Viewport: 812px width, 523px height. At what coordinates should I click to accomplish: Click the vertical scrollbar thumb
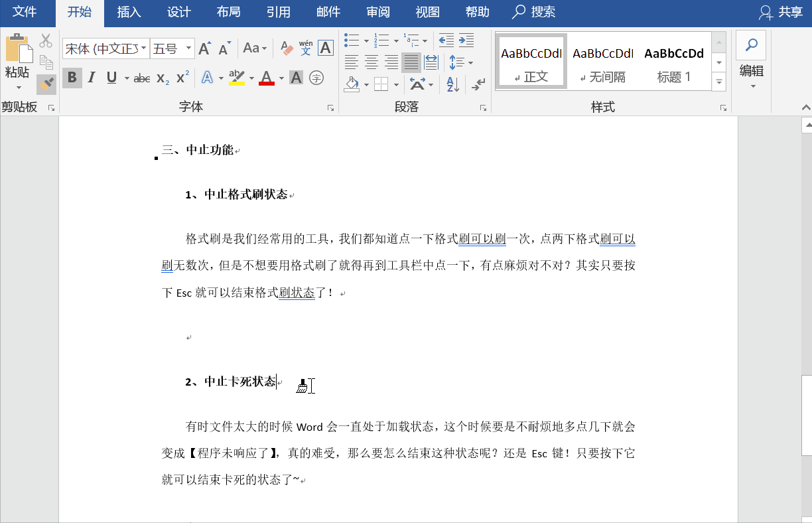tap(807, 415)
